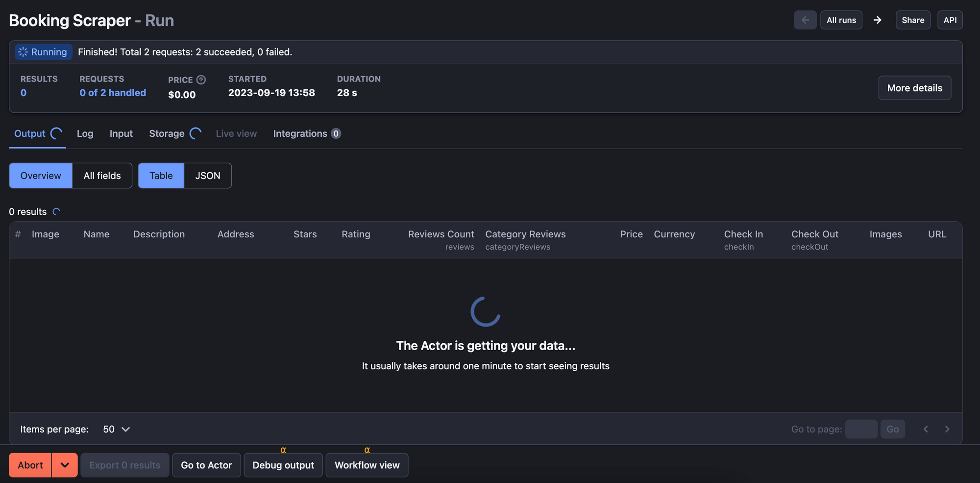Click the '0 of 2 handled' requests link
Screen dimensions: 980x483
tap(113, 93)
